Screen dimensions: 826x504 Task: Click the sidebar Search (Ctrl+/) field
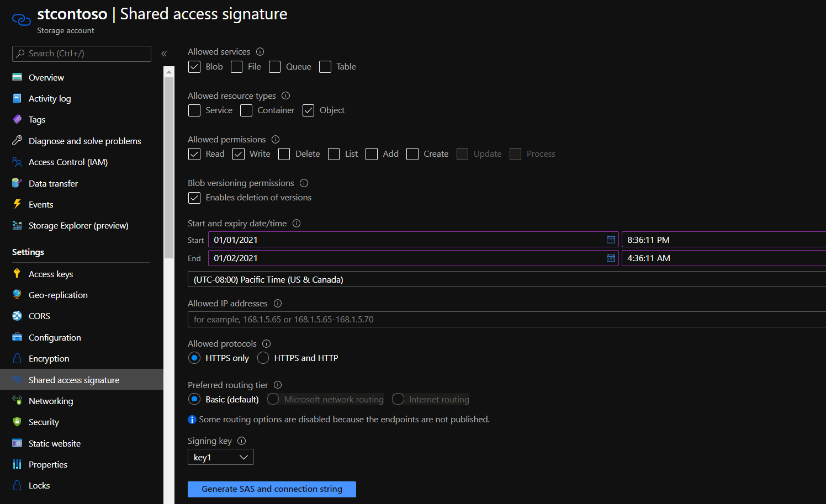pos(82,54)
